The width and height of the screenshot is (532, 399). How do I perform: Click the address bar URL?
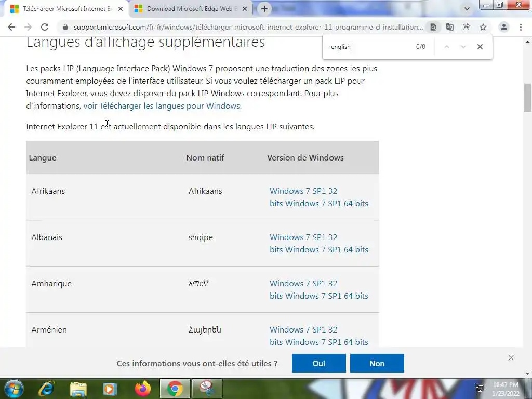[x=248, y=27]
